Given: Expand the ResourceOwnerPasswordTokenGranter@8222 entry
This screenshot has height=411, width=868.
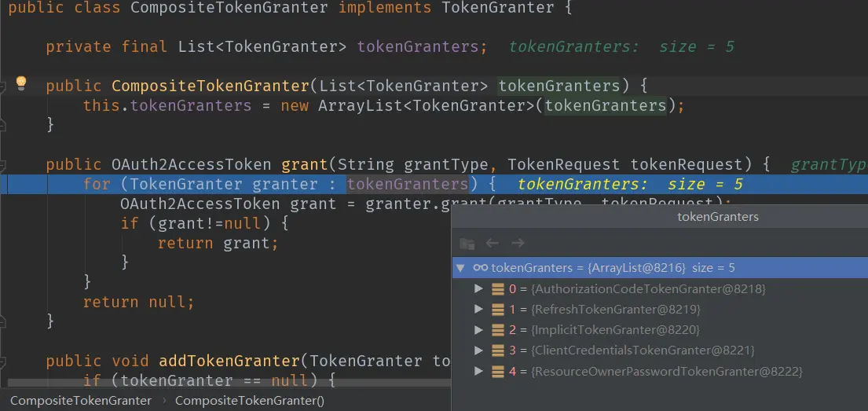Looking at the screenshot, I should 479,371.
